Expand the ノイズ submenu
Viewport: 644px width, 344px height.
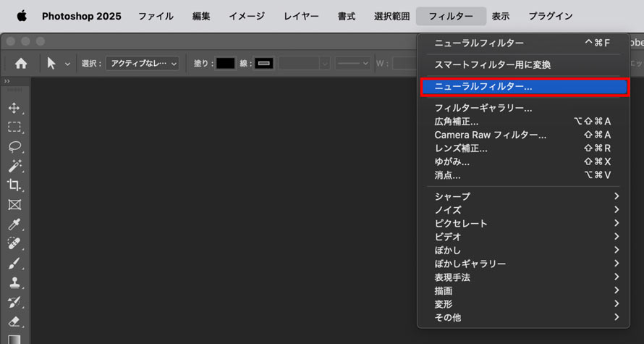(x=523, y=210)
